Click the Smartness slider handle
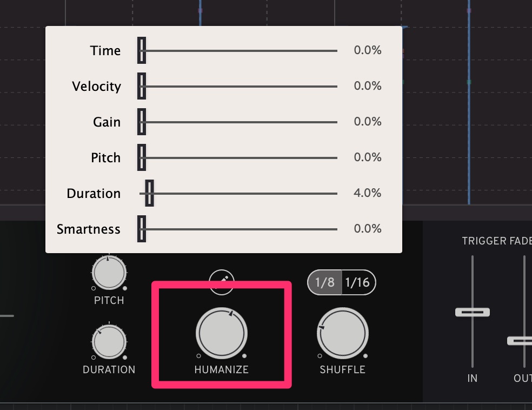532x410 pixels. point(142,229)
